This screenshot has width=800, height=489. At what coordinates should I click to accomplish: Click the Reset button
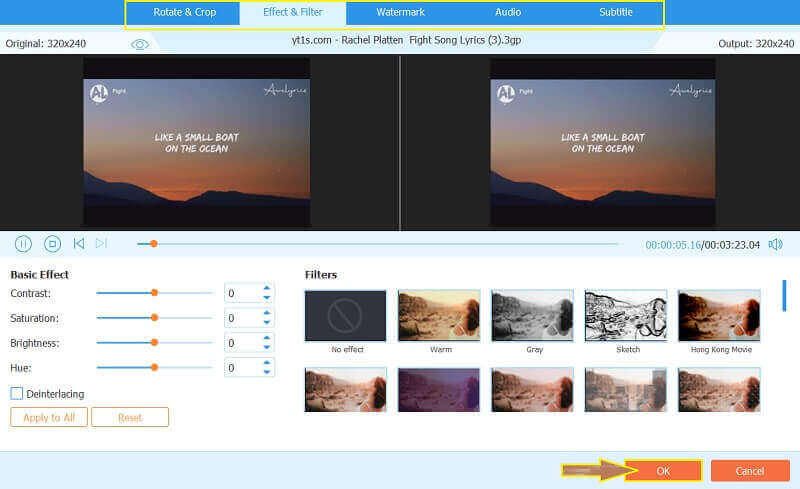130,417
